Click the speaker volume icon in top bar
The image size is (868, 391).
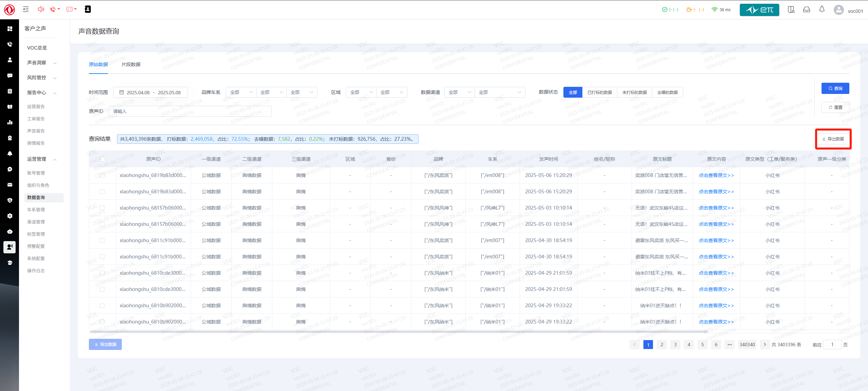click(41, 9)
